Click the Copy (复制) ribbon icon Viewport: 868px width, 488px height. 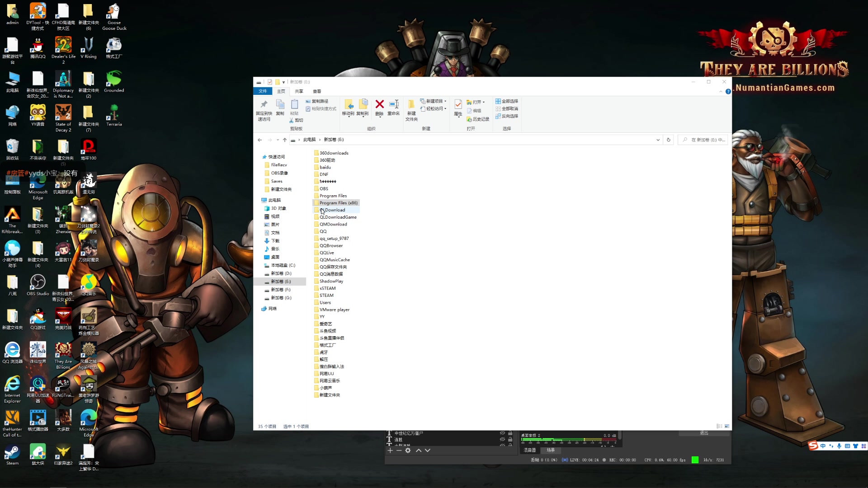pos(280,108)
